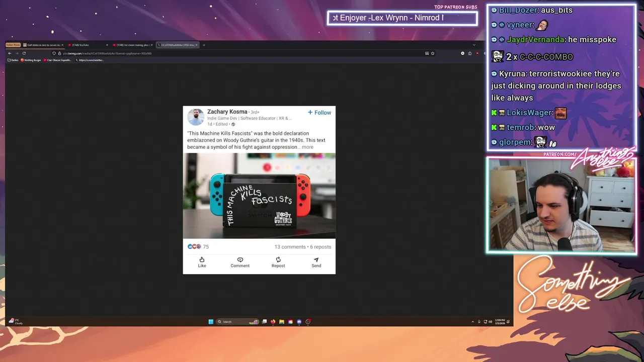Click the Top Patreon Subs scrolling ticker
Screen dimensions: 644x362
coord(402,18)
